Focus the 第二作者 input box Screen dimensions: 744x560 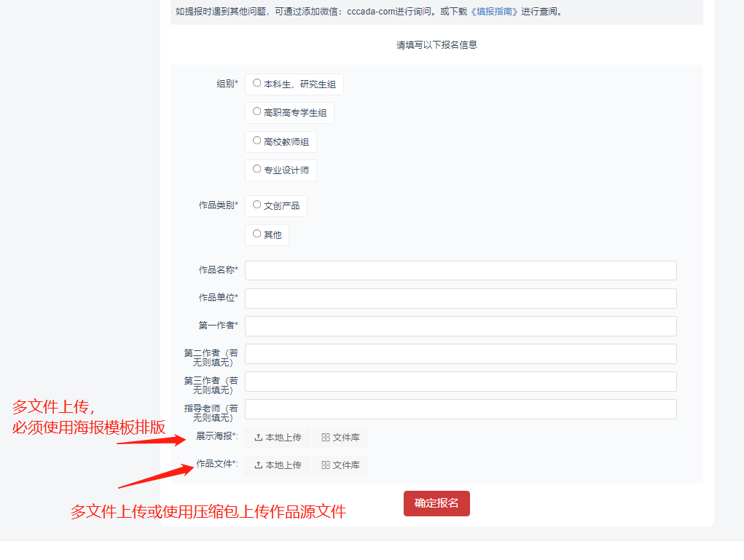(461, 354)
